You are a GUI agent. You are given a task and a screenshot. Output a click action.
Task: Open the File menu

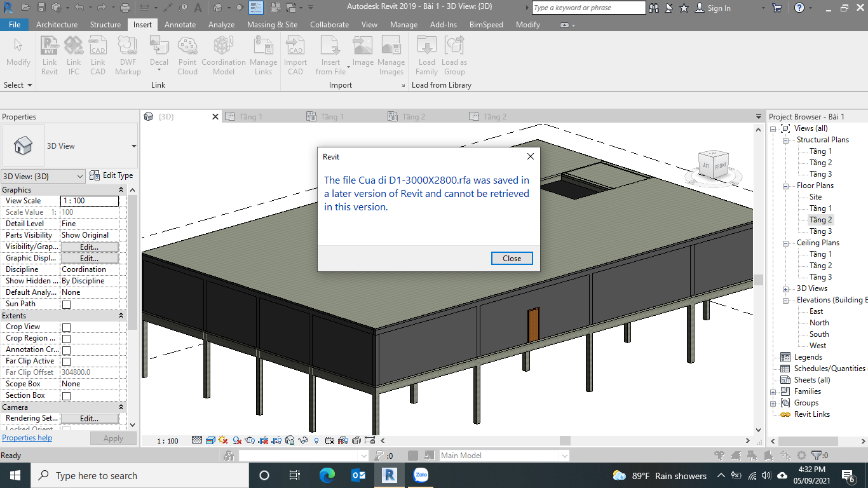(x=15, y=25)
